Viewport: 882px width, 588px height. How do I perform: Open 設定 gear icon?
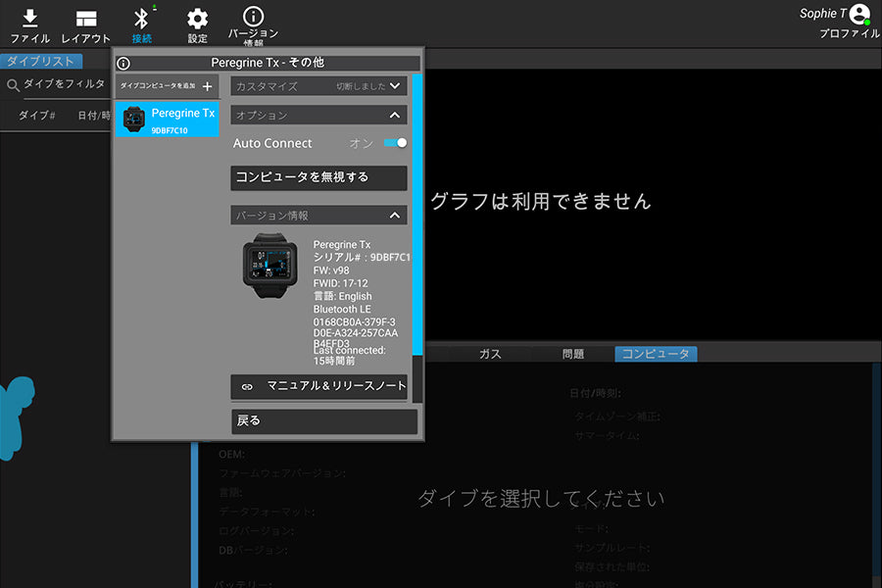pos(197,18)
